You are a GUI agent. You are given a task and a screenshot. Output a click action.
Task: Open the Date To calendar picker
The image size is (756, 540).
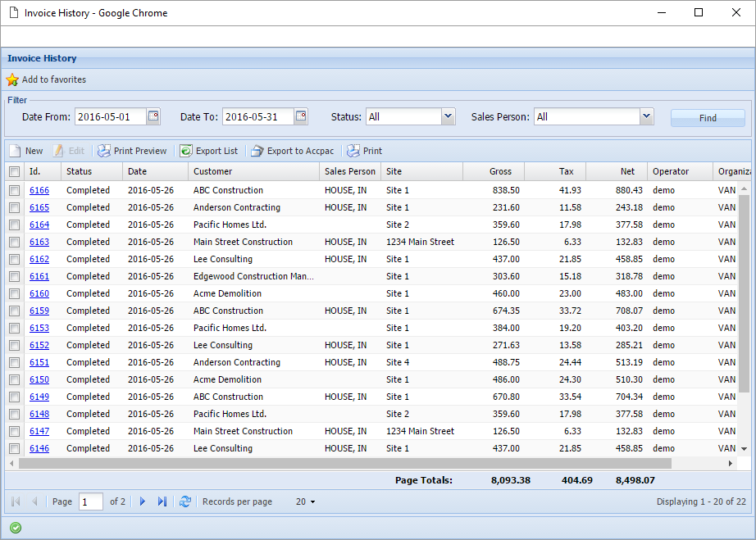(300, 116)
